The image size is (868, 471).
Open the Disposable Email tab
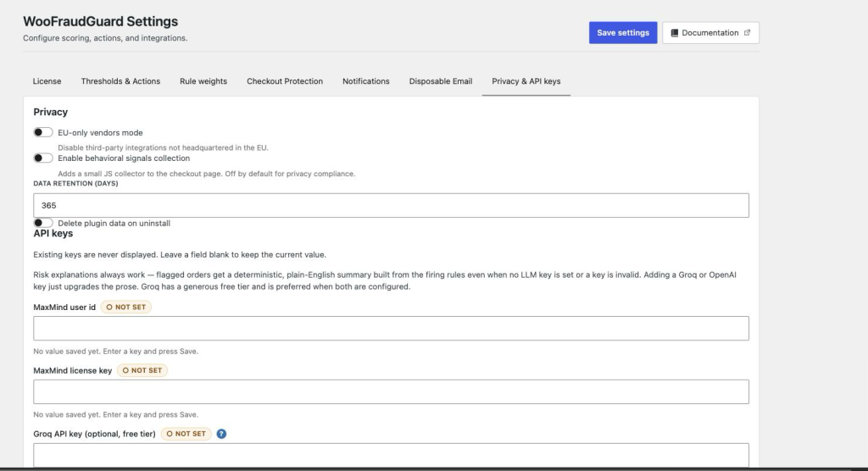(441, 81)
